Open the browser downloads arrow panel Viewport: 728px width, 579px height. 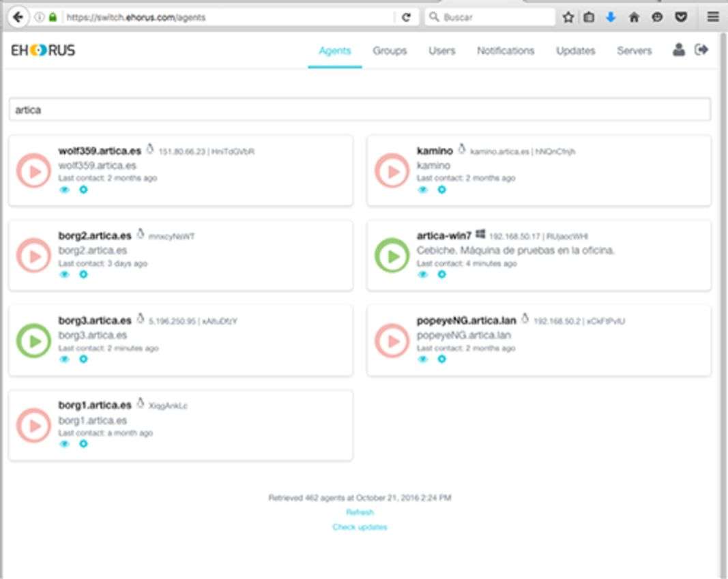point(611,17)
